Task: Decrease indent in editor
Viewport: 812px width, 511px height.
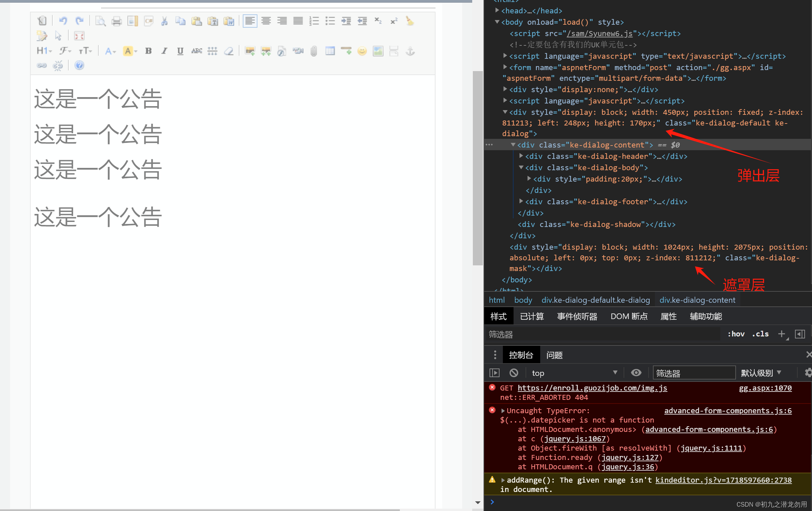Action: click(362, 21)
